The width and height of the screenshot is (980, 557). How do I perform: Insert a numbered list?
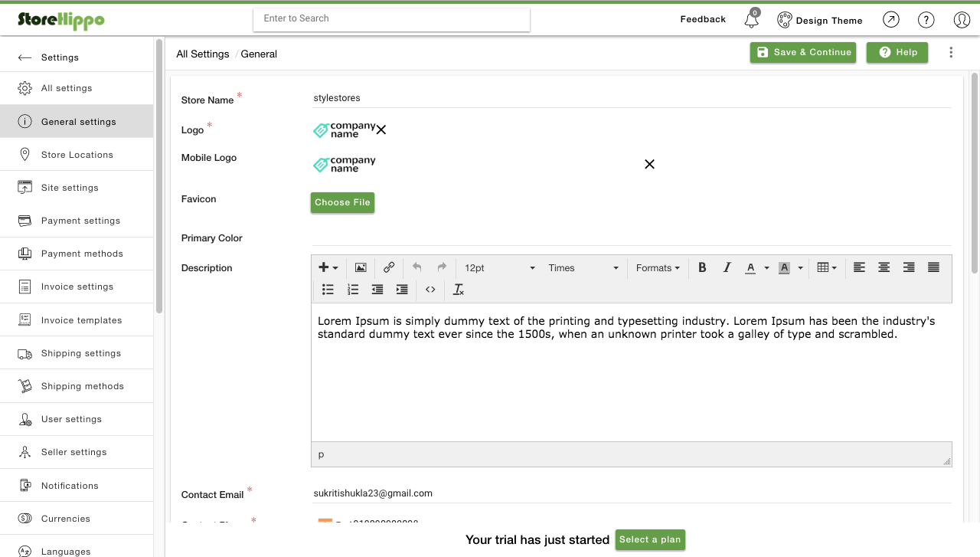coord(353,289)
